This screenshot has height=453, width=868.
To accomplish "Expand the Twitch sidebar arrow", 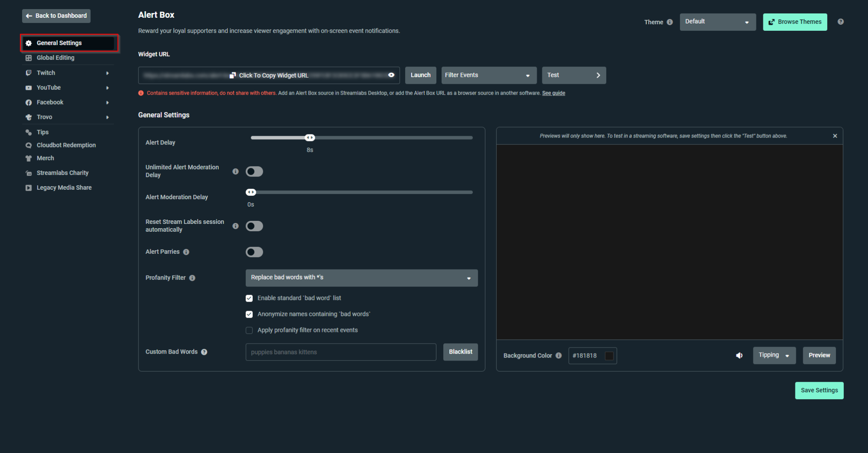I will tap(107, 73).
